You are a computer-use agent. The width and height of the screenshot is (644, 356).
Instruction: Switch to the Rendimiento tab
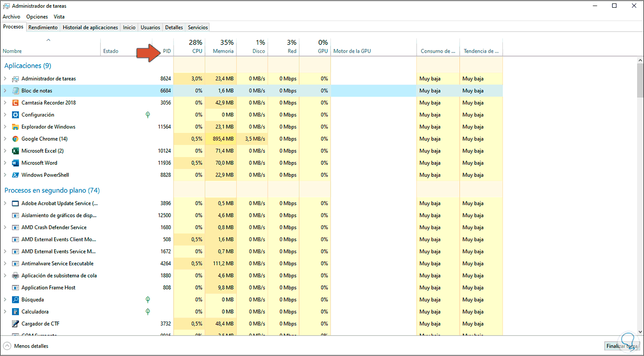43,27
